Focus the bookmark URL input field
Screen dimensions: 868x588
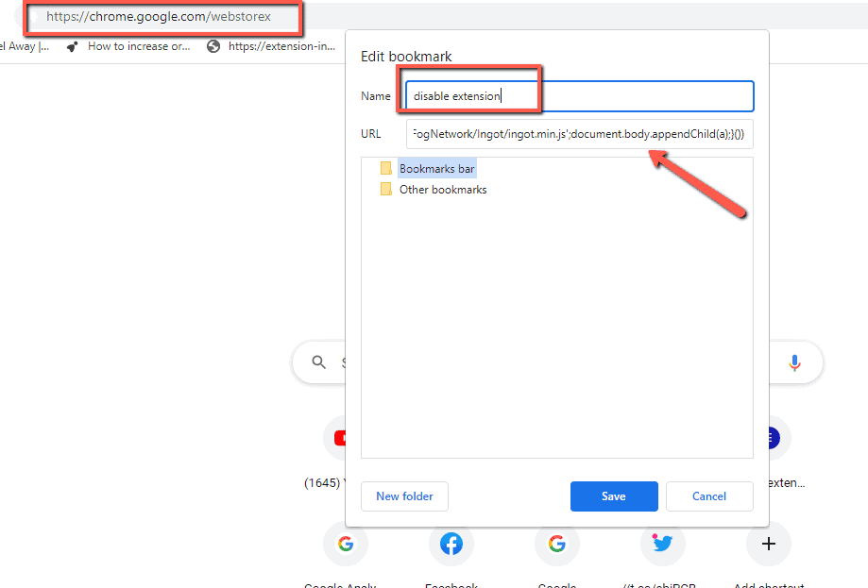point(580,134)
